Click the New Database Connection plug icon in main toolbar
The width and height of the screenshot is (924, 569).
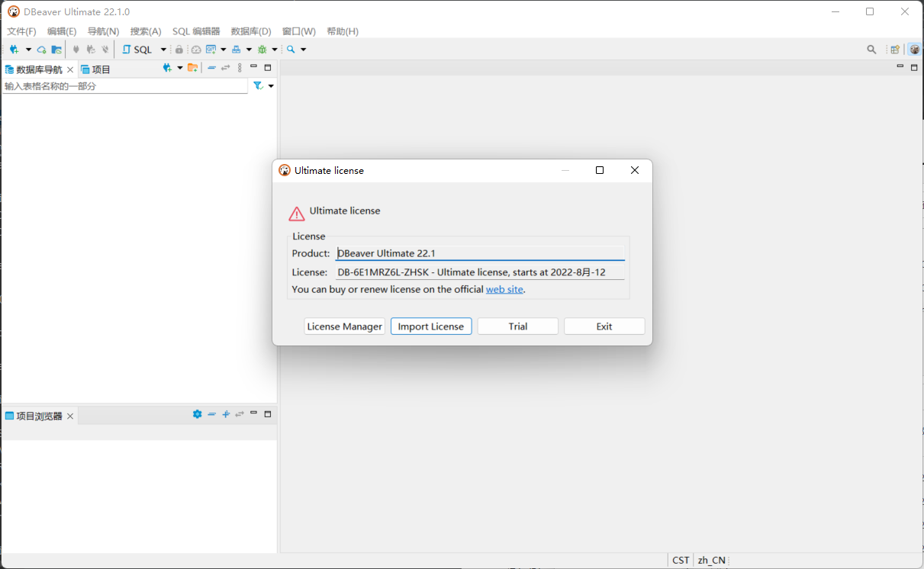(x=14, y=50)
